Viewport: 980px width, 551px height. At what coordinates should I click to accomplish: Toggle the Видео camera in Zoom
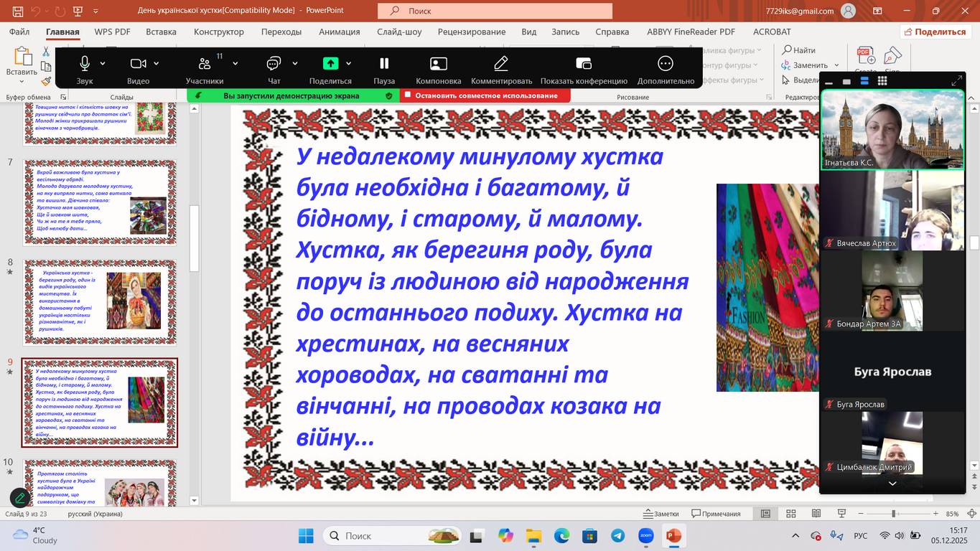(x=138, y=64)
